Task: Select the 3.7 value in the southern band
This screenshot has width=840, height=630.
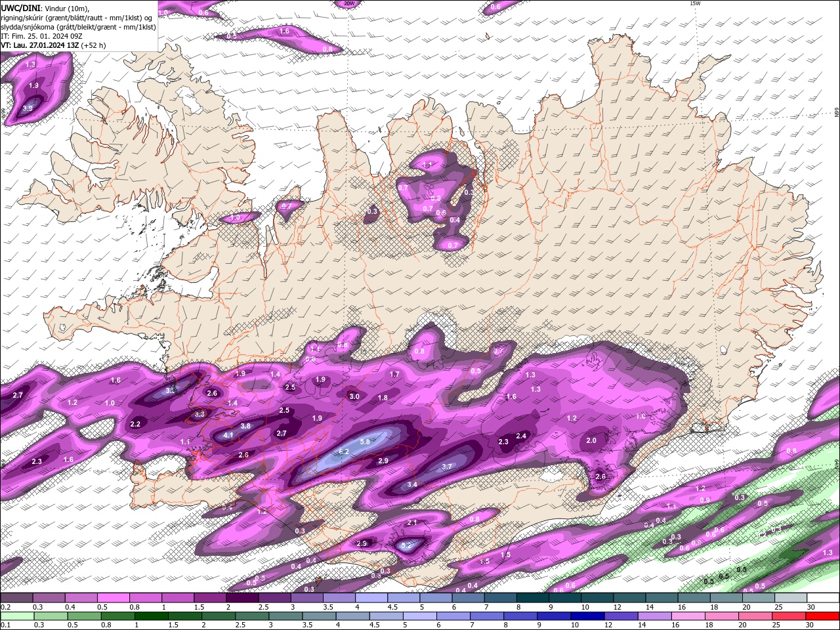Action: coord(447,467)
